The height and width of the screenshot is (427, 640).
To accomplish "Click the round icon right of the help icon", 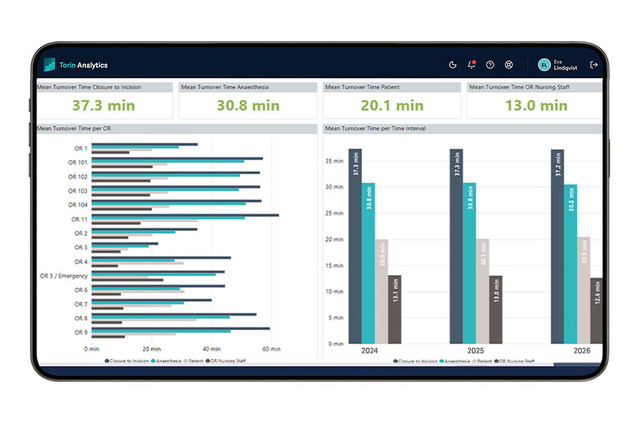I will tap(509, 65).
